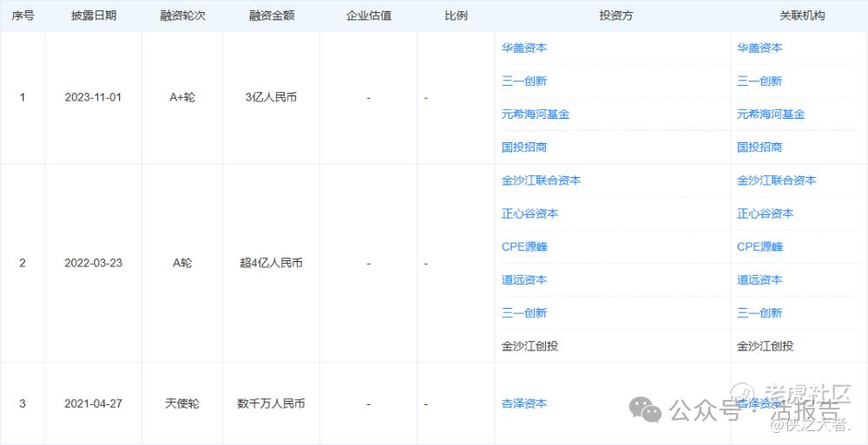Select the 超4亿人民币 amount cell

271,264
